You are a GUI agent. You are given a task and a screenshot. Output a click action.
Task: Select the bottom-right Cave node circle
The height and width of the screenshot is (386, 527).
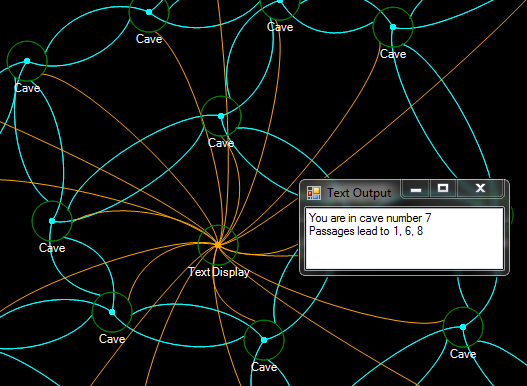point(463,327)
